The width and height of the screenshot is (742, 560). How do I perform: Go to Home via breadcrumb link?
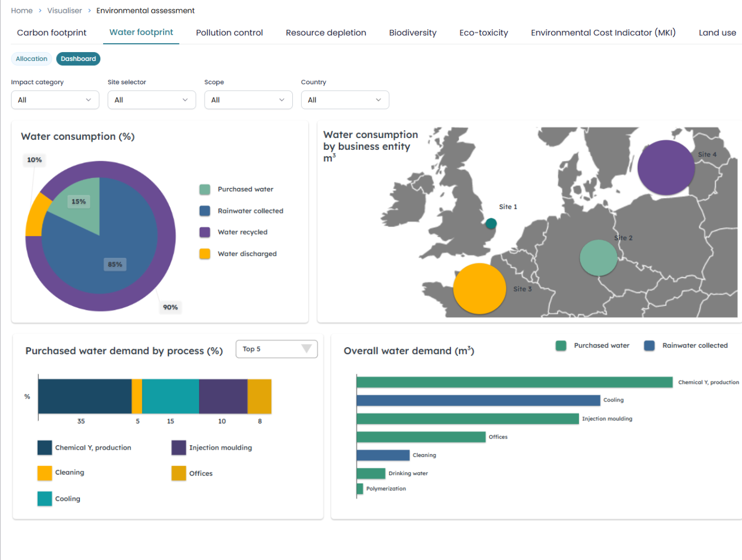(x=22, y=11)
